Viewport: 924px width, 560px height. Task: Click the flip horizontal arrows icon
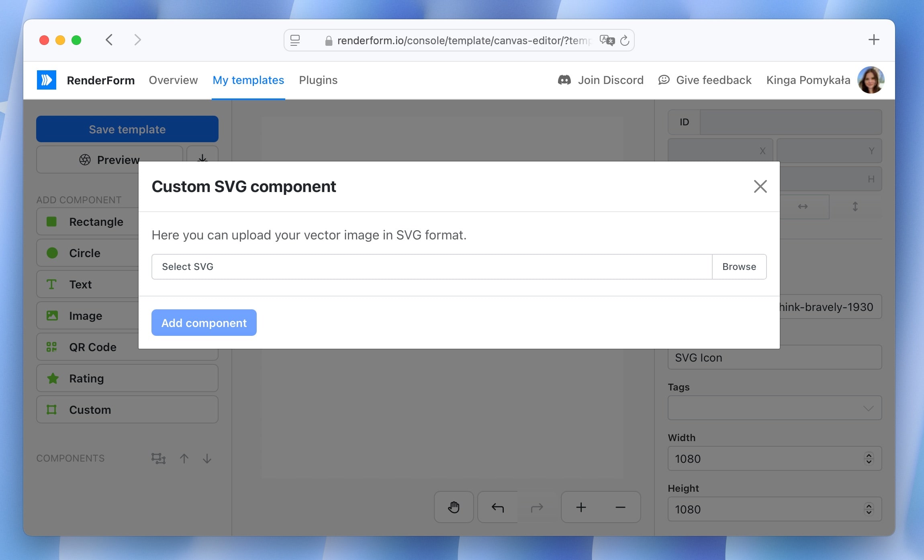pyautogui.click(x=803, y=206)
